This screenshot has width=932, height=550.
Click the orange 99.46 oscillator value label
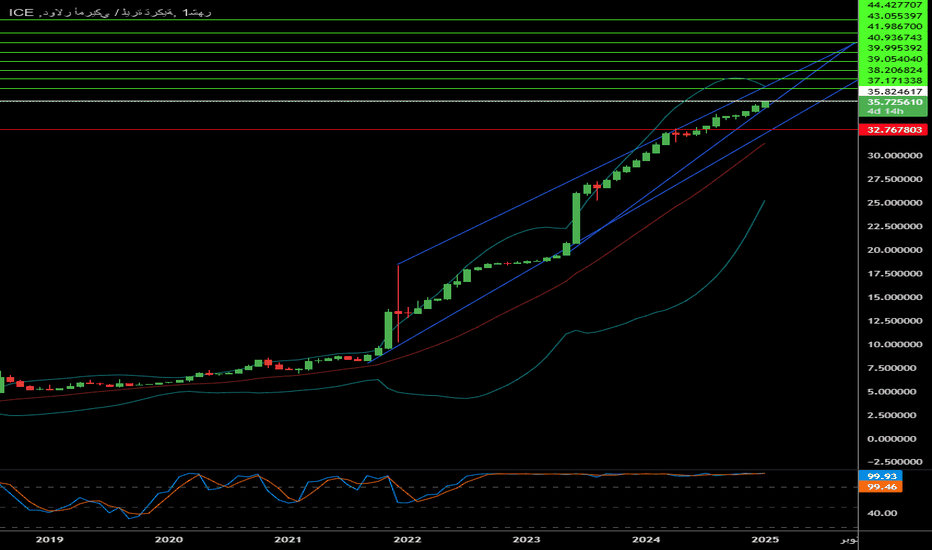click(881, 487)
